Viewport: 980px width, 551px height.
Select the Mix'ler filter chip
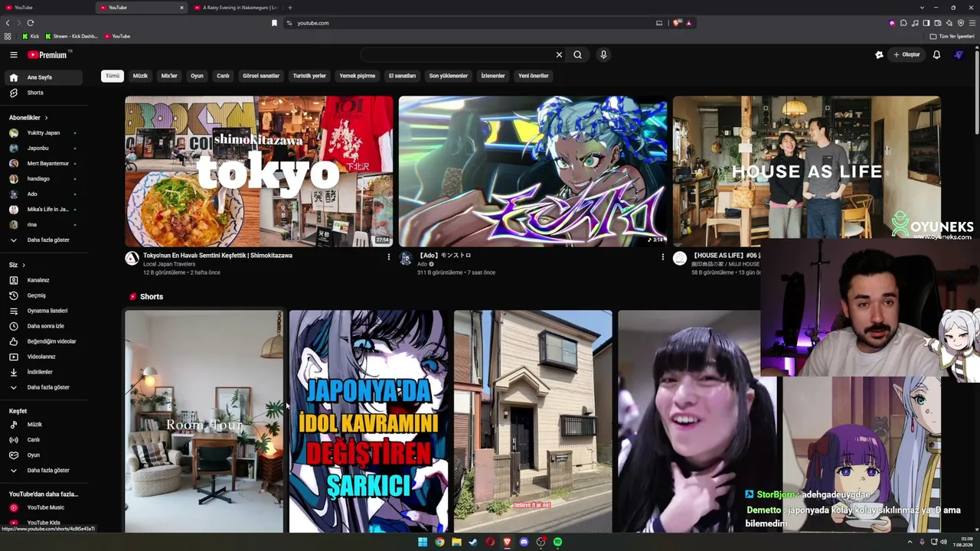pyautogui.click(x=169, y=76)
